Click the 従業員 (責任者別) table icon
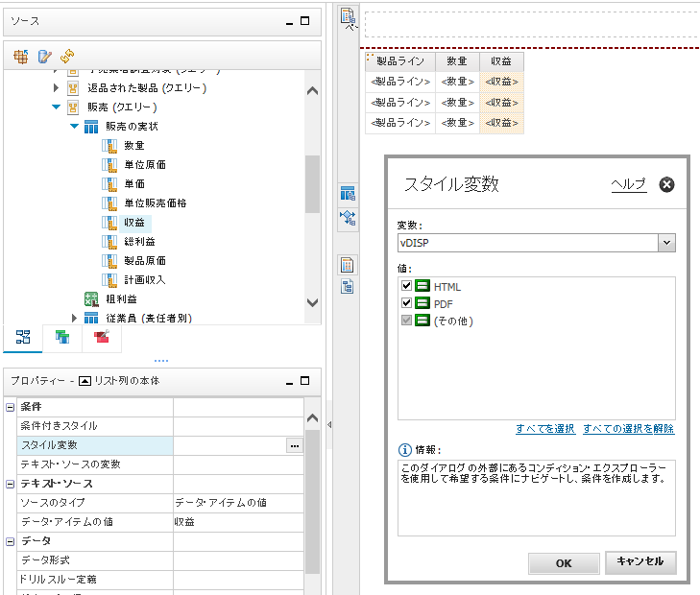 [91, 318]
